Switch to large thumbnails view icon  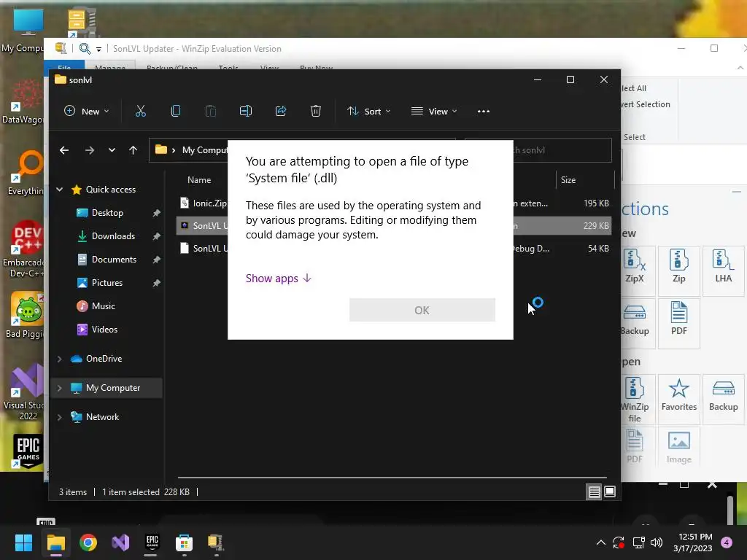[x=610, y=492]
